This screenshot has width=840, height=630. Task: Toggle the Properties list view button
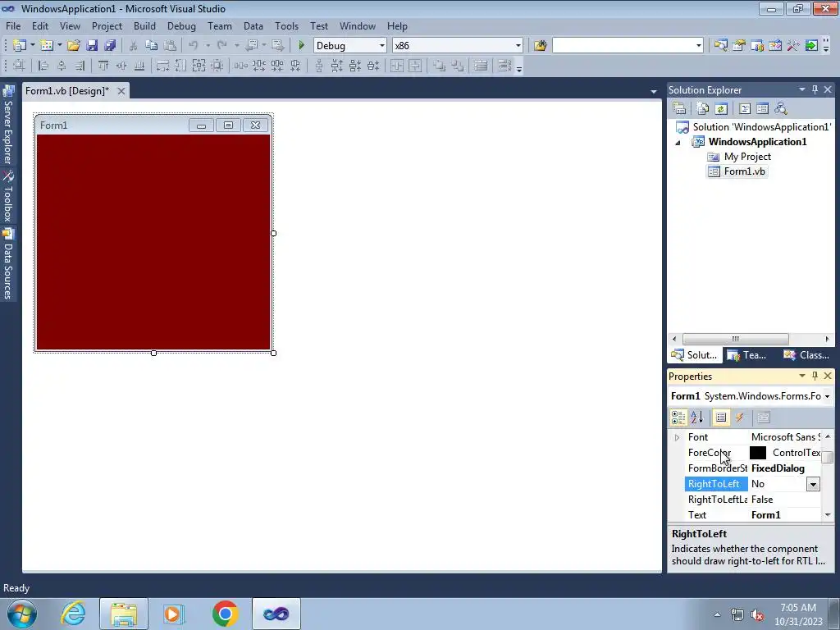point(721,418)
